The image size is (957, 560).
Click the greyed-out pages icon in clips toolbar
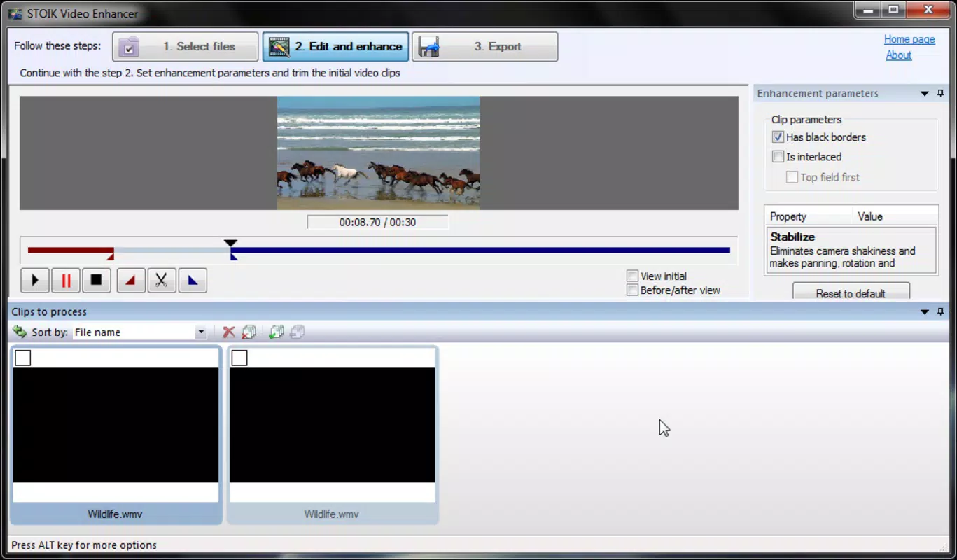(x=297, y=332)
